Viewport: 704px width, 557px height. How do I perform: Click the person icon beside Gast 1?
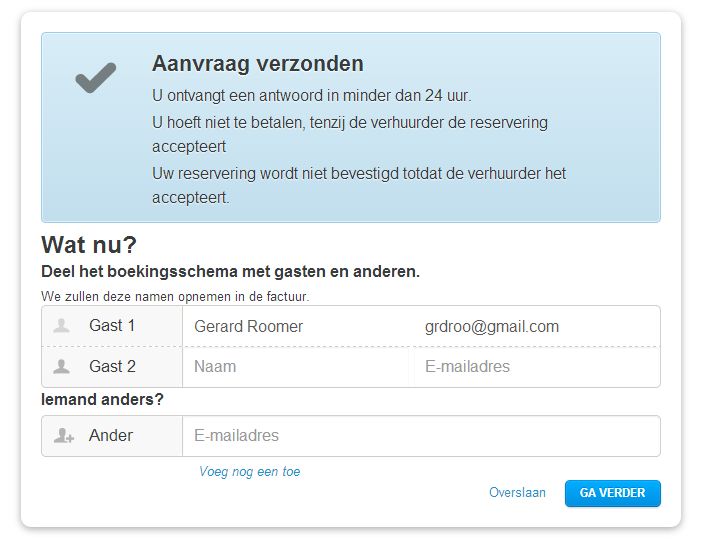[62, 326]
